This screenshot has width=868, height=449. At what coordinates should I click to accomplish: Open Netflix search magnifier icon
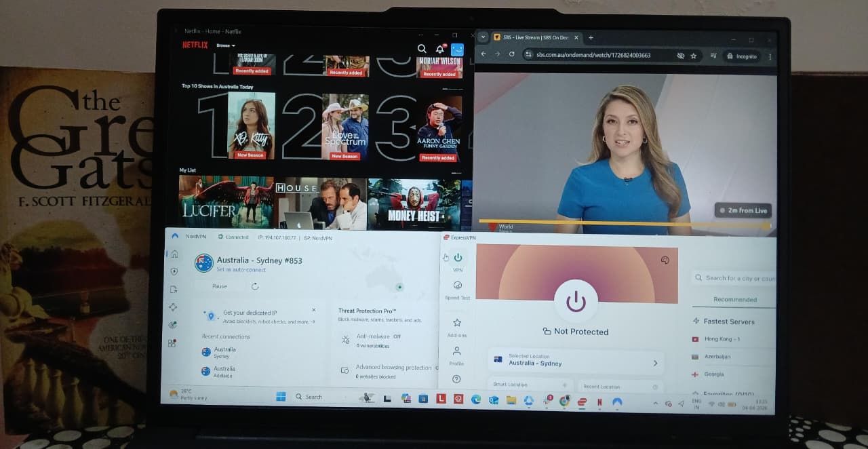click(422, 49)
